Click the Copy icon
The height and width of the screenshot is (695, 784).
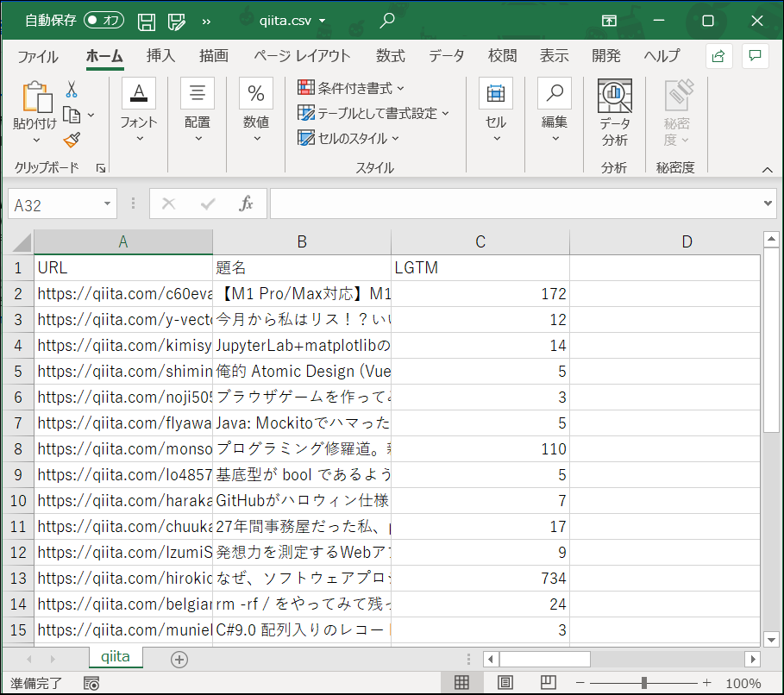pos(71,115)
